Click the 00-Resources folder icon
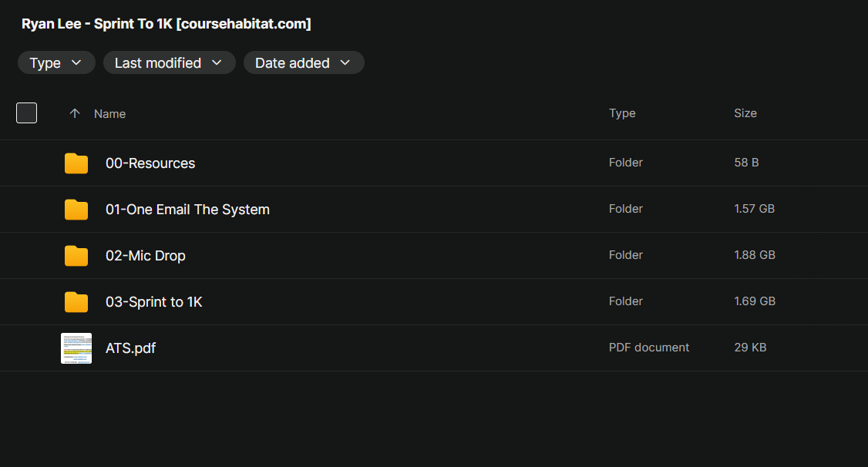This screenshot has width=868, height=467. pyautogui.click(x=76, y=163)
